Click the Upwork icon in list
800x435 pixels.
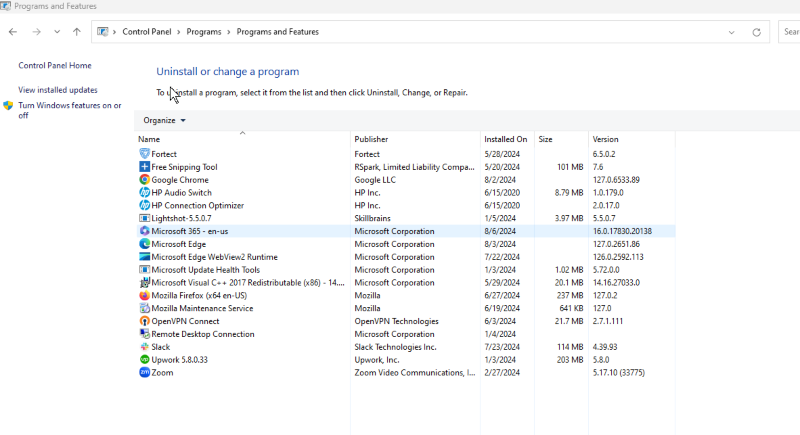[144, 360]
